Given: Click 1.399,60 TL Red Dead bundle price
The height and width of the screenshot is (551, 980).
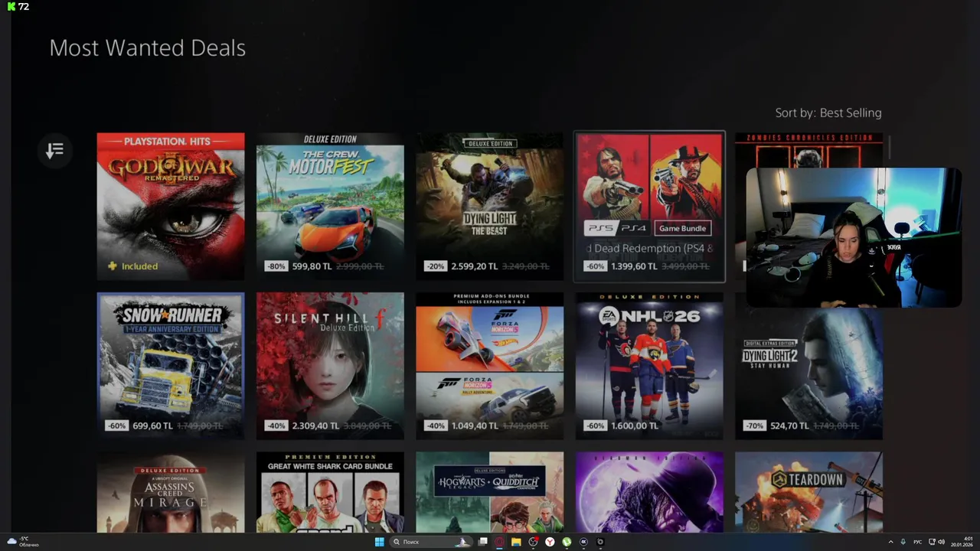Looking at the screenshot, I should pos(634,266).
